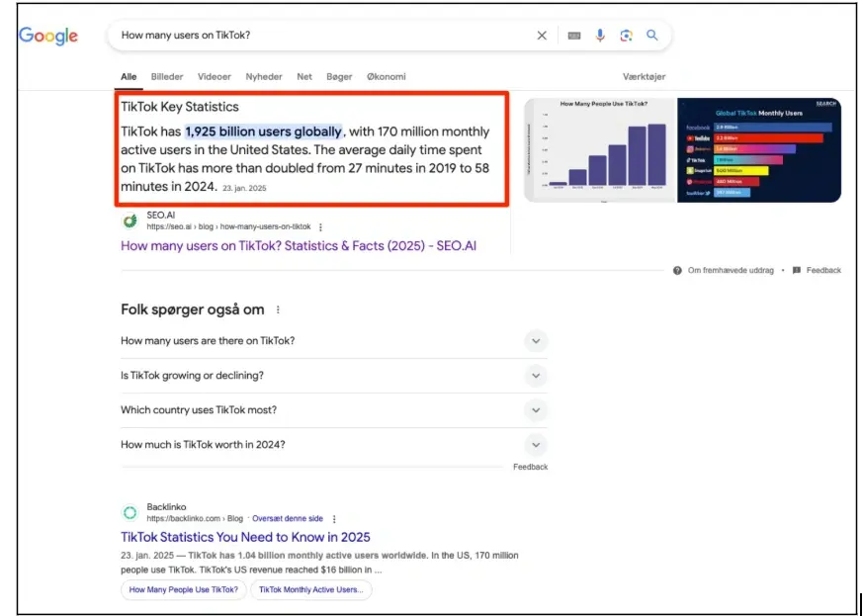Expand "How many users are there on TikTok?"
The width and height of the screenshot is (863, 616).
pyautogui.click(x=535, y=341)
